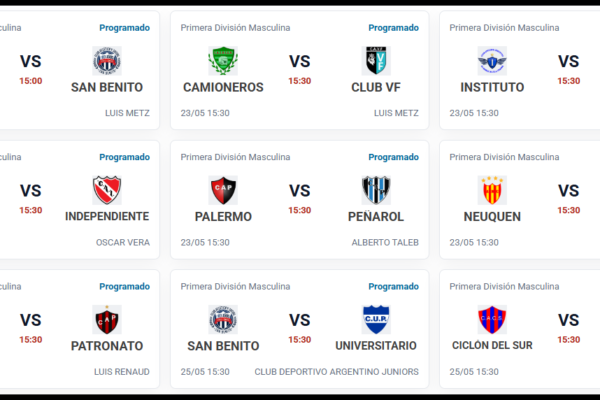Screen dimensions: 600x400
Task: Click the Ciclón del Sur shield
Action: tap(492, 319)
